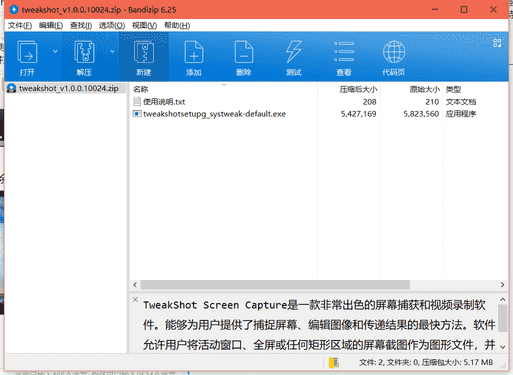This screenshot has width=513, height=375.
Task: Click the 文本文档 type cell
Action: click(461, 102)
